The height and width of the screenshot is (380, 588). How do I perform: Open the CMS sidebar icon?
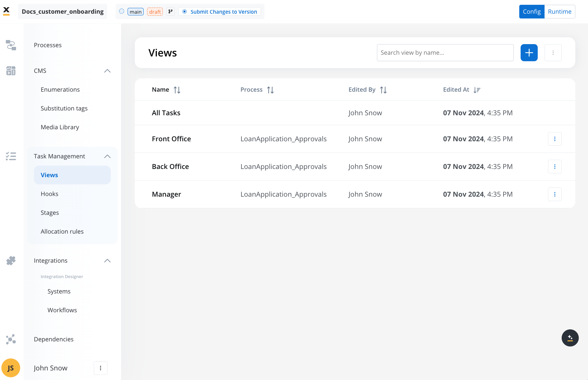[11, 71]
